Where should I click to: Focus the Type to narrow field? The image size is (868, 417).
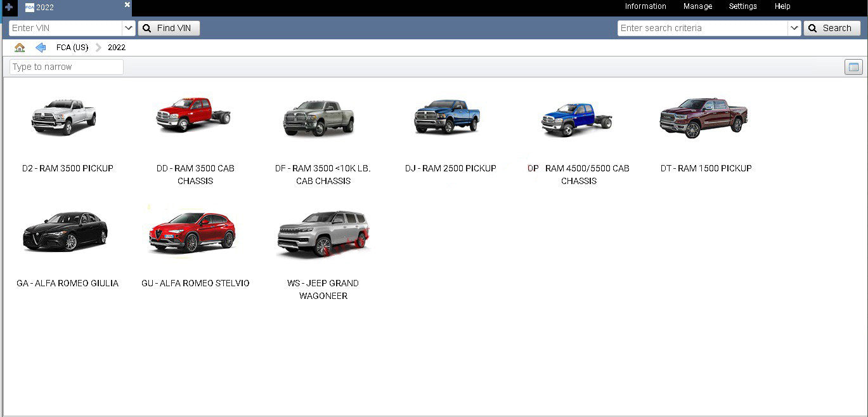tap(67, 67)
